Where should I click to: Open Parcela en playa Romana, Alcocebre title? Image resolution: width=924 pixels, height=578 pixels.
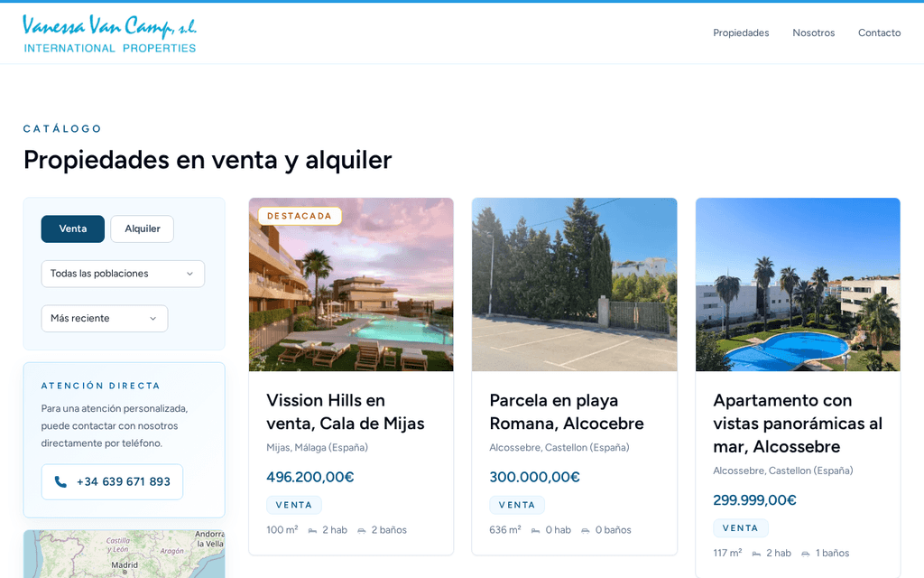click(567, 412)
